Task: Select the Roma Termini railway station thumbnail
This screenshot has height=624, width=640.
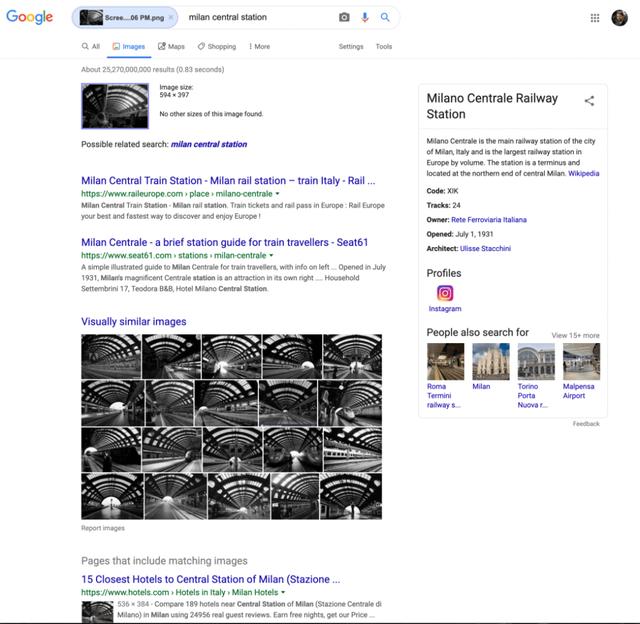Action: tap(445, 362)
